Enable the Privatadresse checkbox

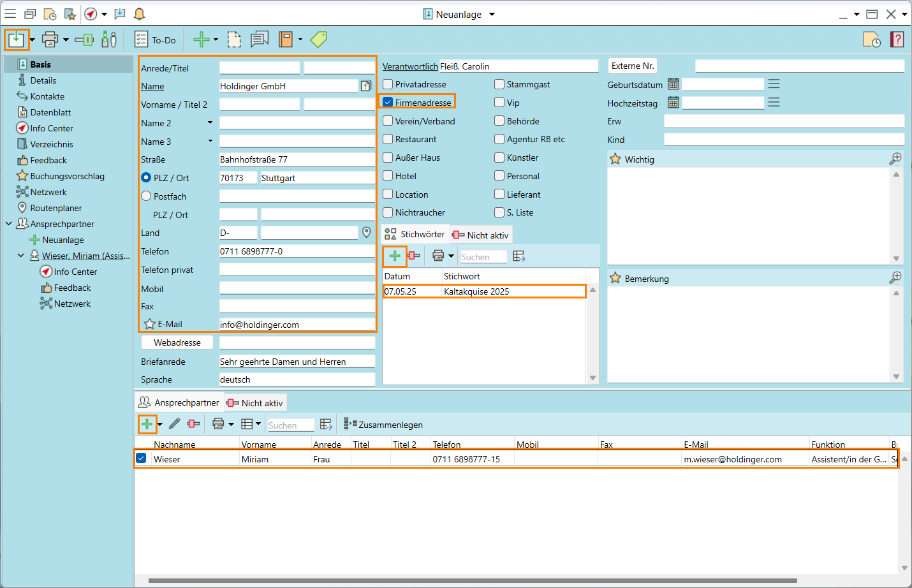[388, 84]
